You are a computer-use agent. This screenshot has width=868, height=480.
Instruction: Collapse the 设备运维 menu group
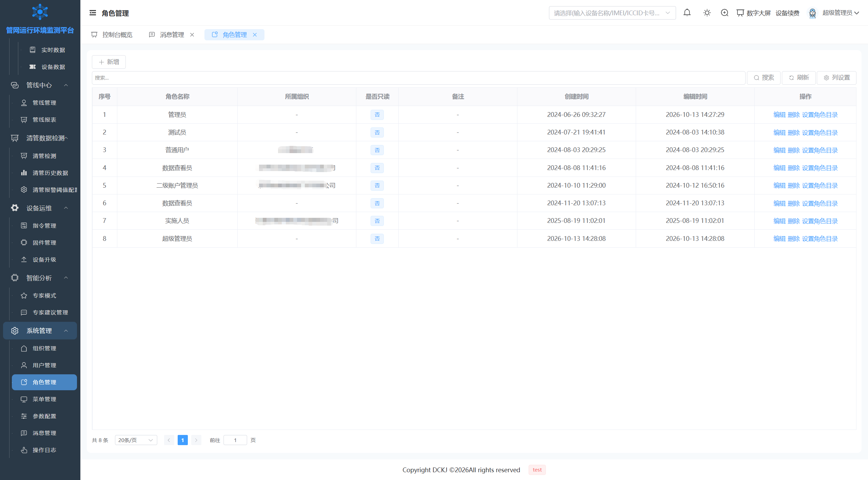point(40,208)
